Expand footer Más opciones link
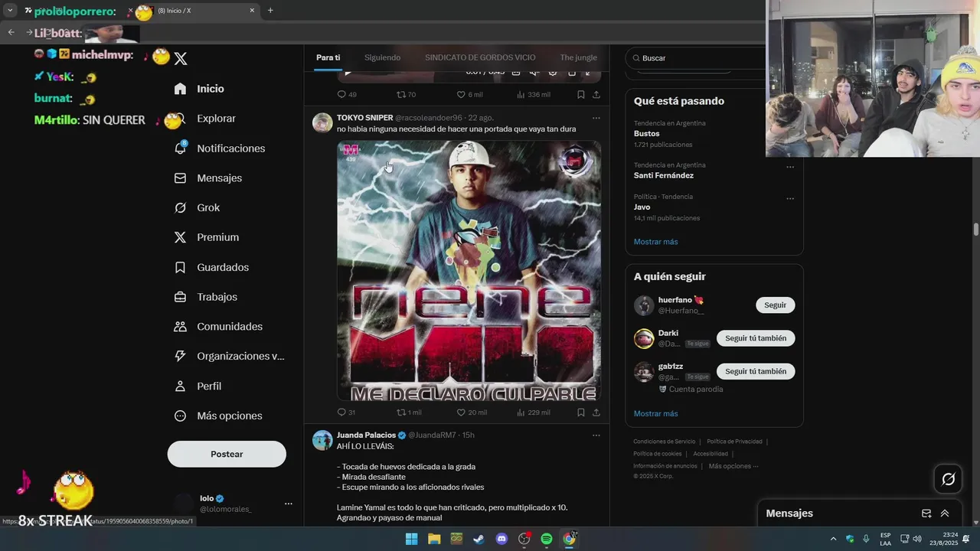Screen dimensions: 980x551 pos(733,466)
